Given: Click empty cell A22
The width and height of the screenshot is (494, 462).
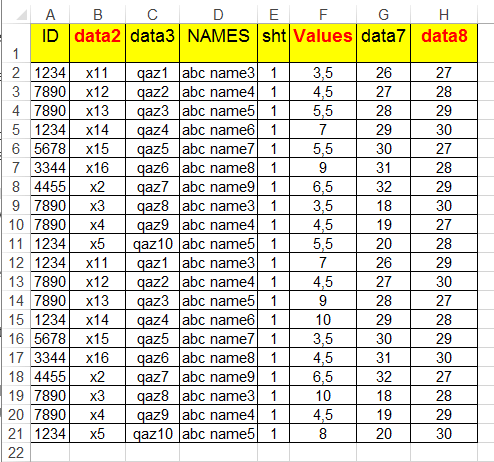Looking at the screenshot, I should point(50,453).
